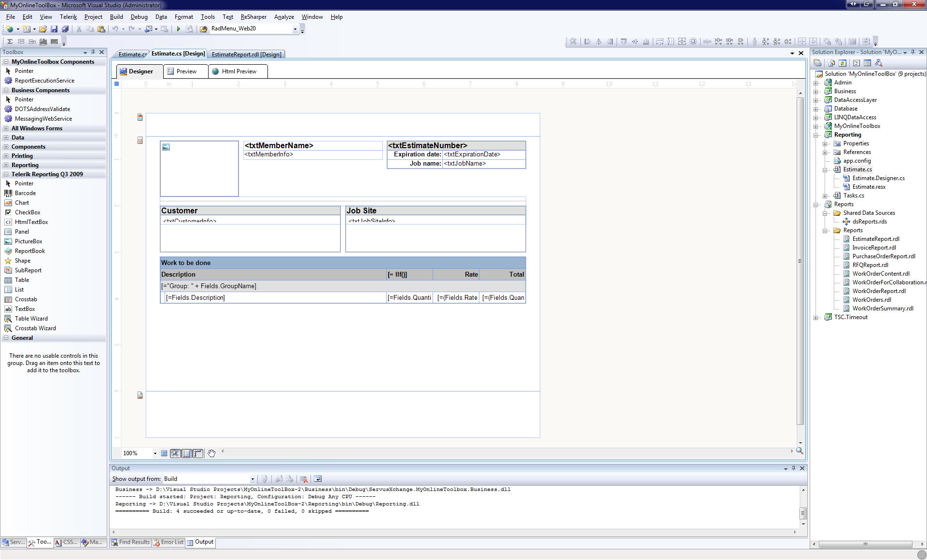Switch to EstimateReport.rdl [Design] tab

(246, 55)
